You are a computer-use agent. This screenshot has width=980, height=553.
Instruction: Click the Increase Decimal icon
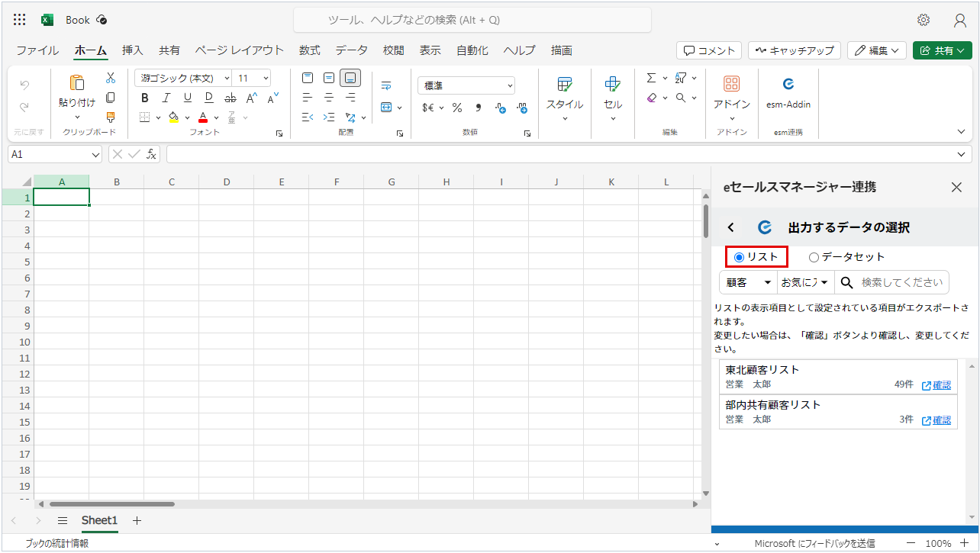click(x=522, y=108)
